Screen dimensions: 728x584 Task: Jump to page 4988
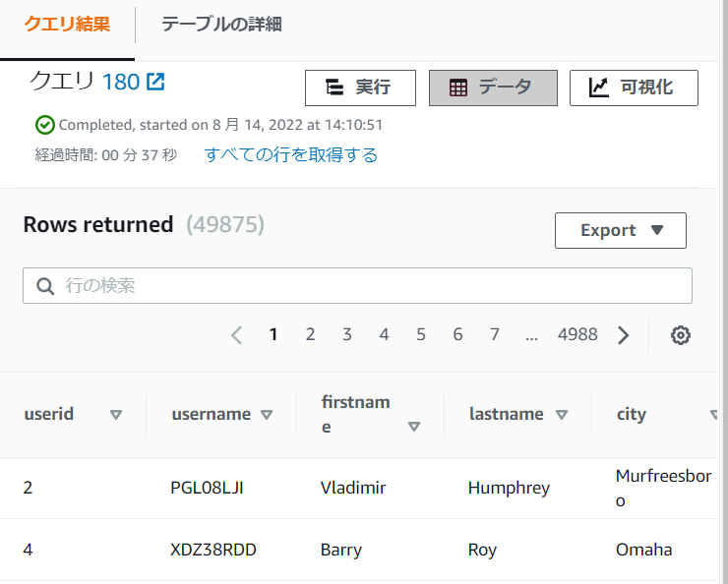pos(577,334)
